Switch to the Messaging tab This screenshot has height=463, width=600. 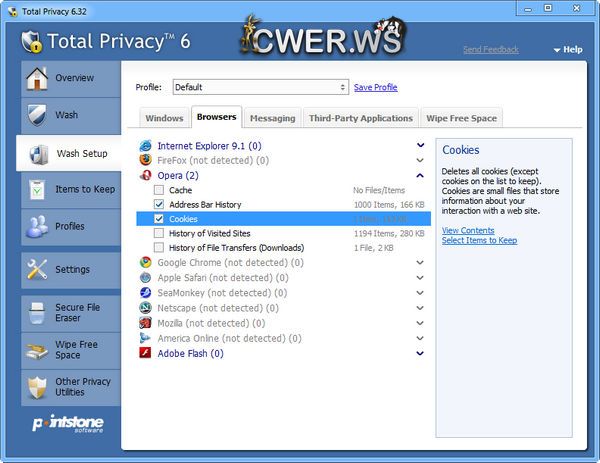(x=272, y=118)
